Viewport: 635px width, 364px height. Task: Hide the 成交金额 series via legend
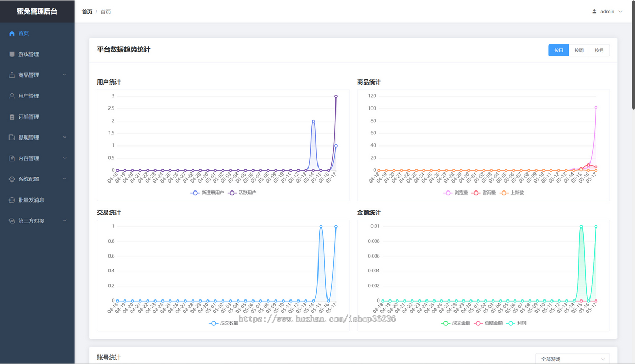pyautogui.click(x=456, y=323)
